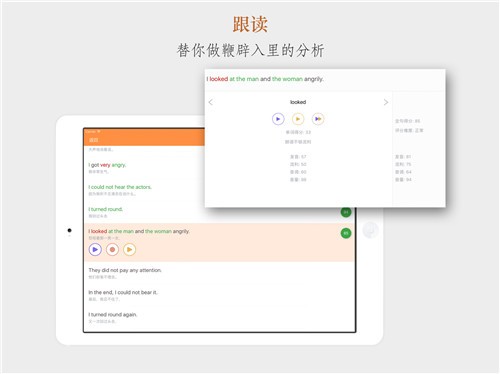Screen dimensions: 500x374
Task: Tap the orange header back button
Action: point(94,140)
